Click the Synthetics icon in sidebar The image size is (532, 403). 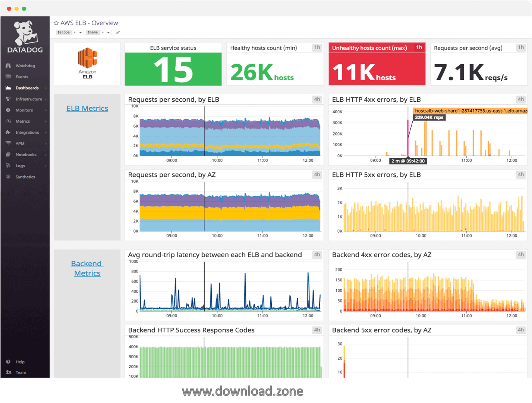pyautogui.click(x=8, y=177)
